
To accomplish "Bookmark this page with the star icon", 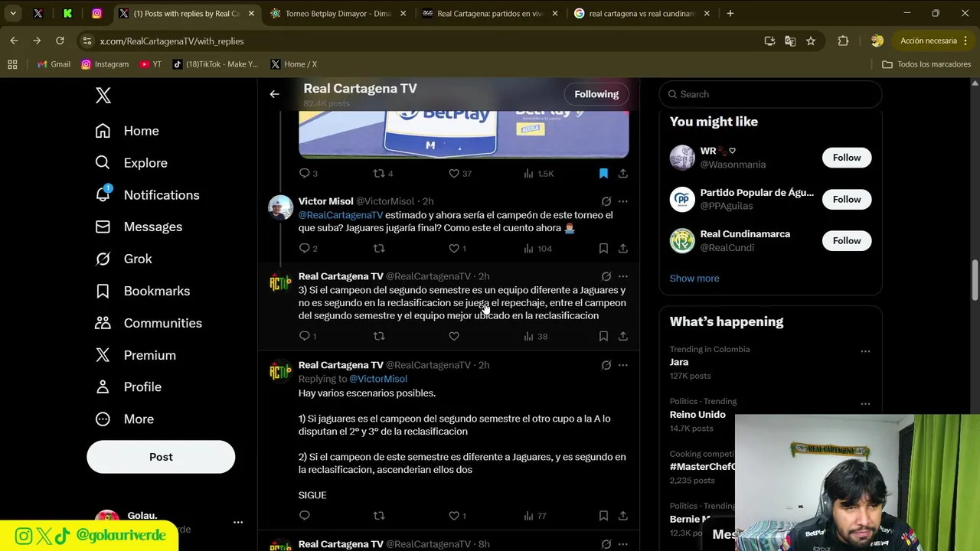I will click(x=811, y=41).
